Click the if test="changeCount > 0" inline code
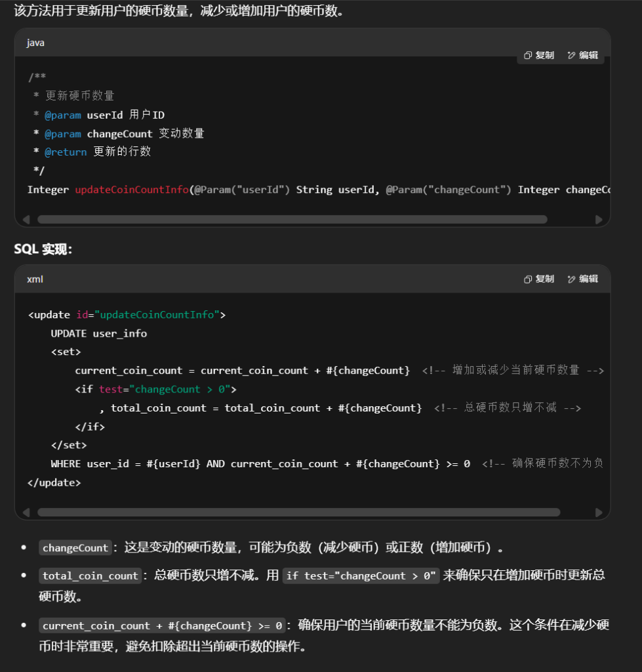The image size is (642, 672). [x=361, y=576]
